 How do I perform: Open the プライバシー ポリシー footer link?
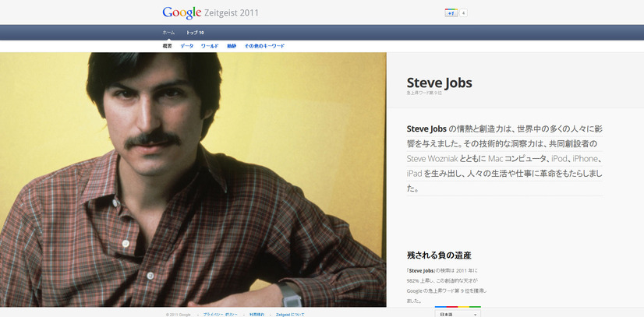[x=220, y=315]
